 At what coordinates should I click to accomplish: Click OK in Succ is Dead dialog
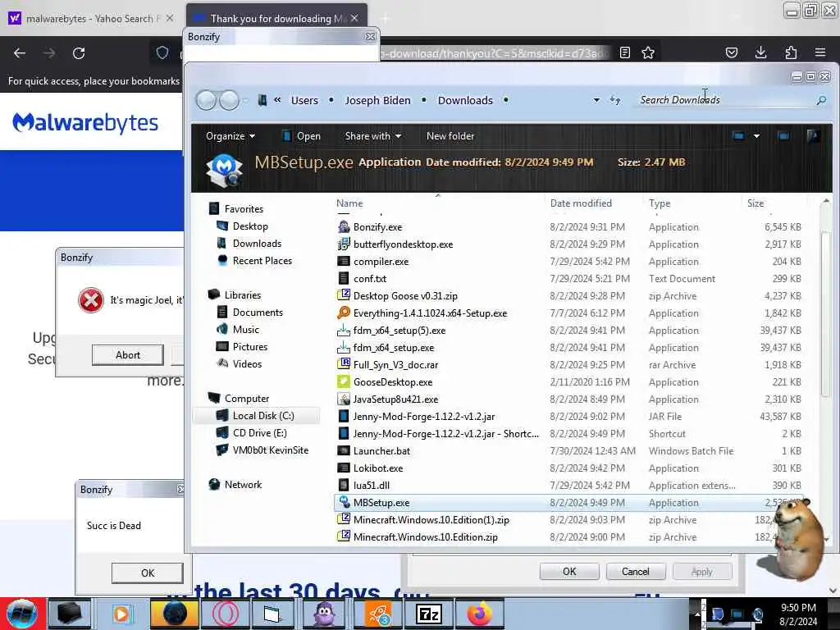[148, 573]
